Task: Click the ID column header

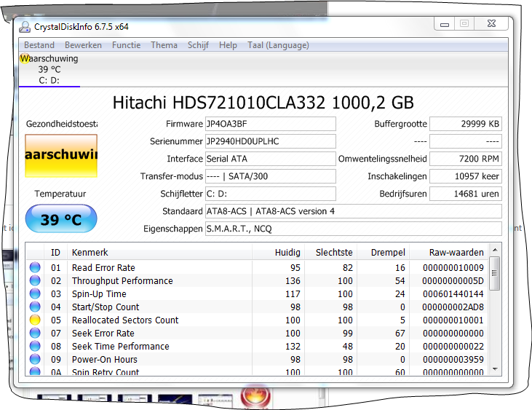Action: pyautogui.click(x=55, y=252)
